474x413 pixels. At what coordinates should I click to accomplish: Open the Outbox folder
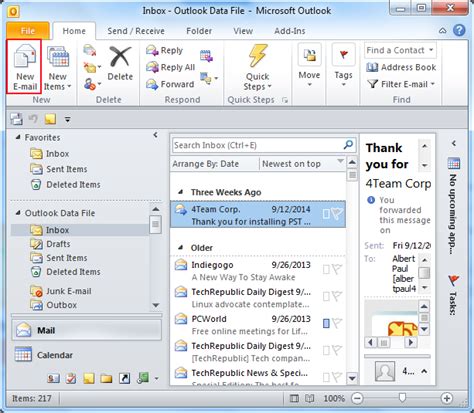click(x=53, y=305)
